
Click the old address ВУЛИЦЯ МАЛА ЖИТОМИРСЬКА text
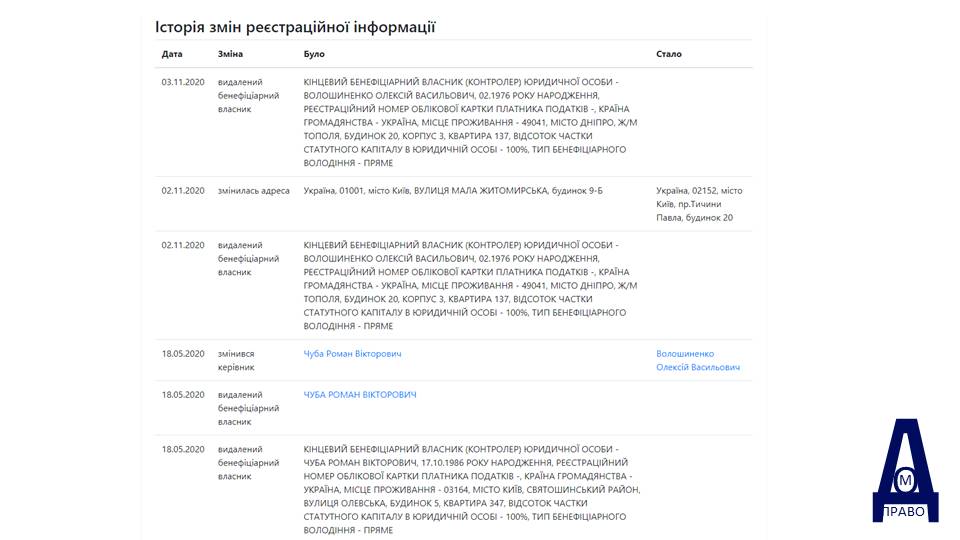click(481, 190)
